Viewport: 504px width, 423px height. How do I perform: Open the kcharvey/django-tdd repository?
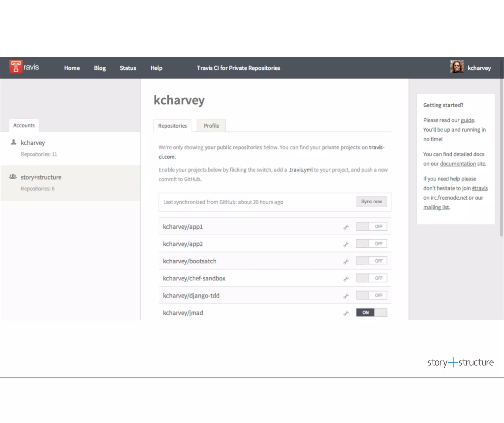pos(191,295)
